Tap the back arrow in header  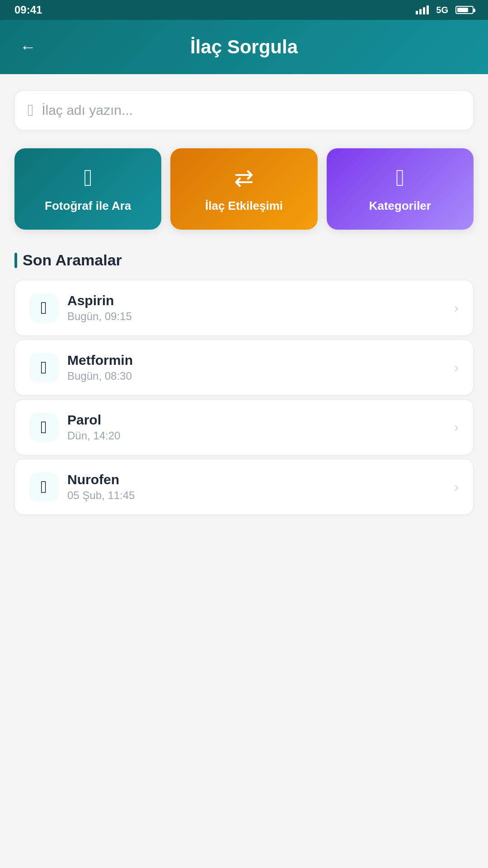[28, 47]
